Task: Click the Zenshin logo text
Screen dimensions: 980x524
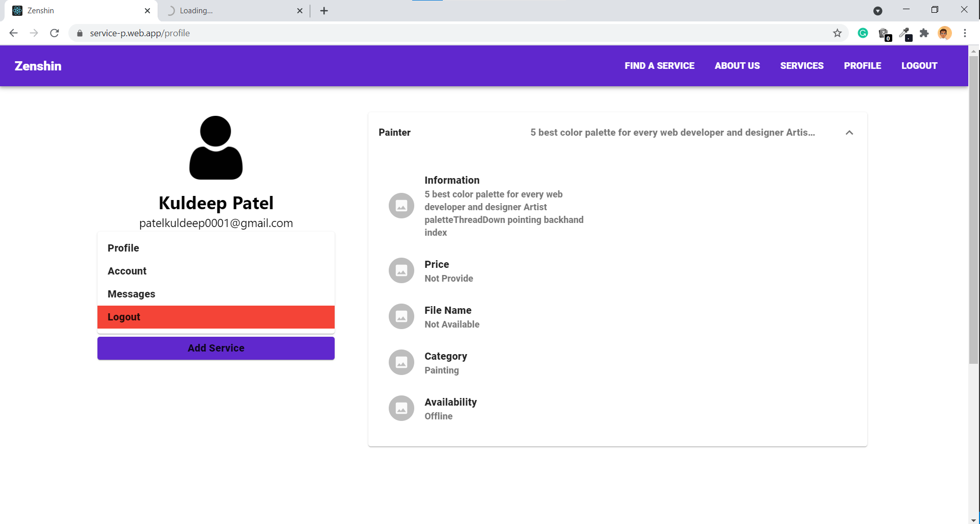Action: click(38, 66)
